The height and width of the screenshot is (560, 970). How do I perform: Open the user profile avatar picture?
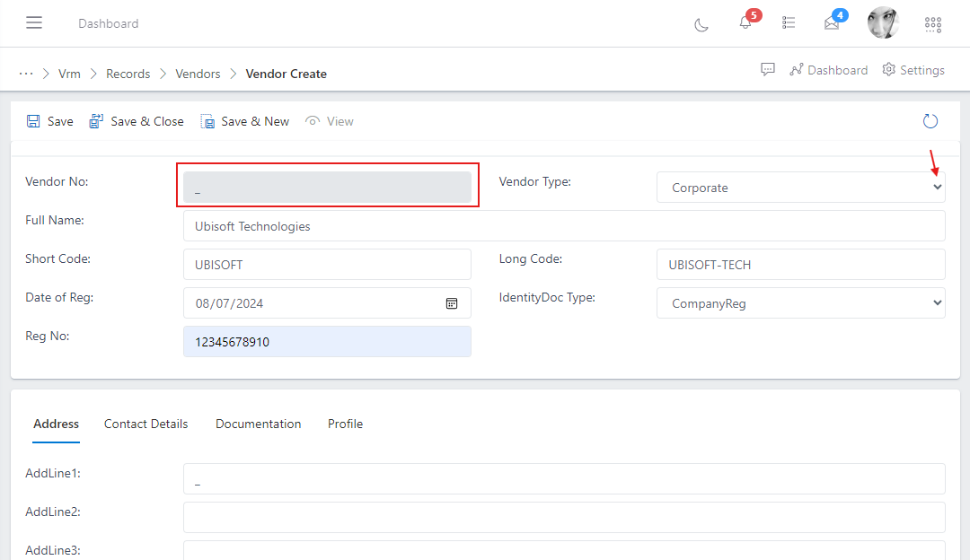(x=883, y=22)
